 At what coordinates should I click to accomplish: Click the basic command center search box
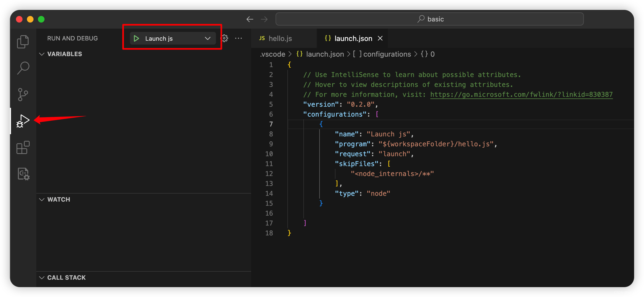tap(429, 19)
